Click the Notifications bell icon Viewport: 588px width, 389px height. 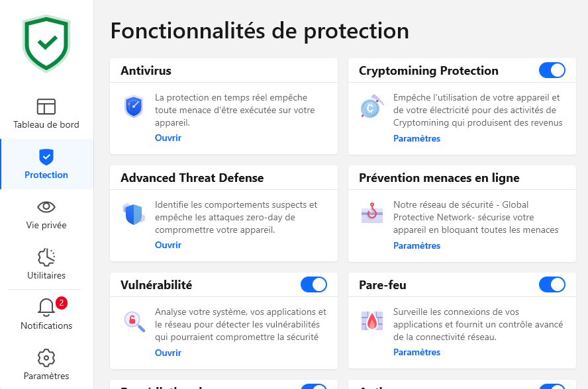point(46,308)
